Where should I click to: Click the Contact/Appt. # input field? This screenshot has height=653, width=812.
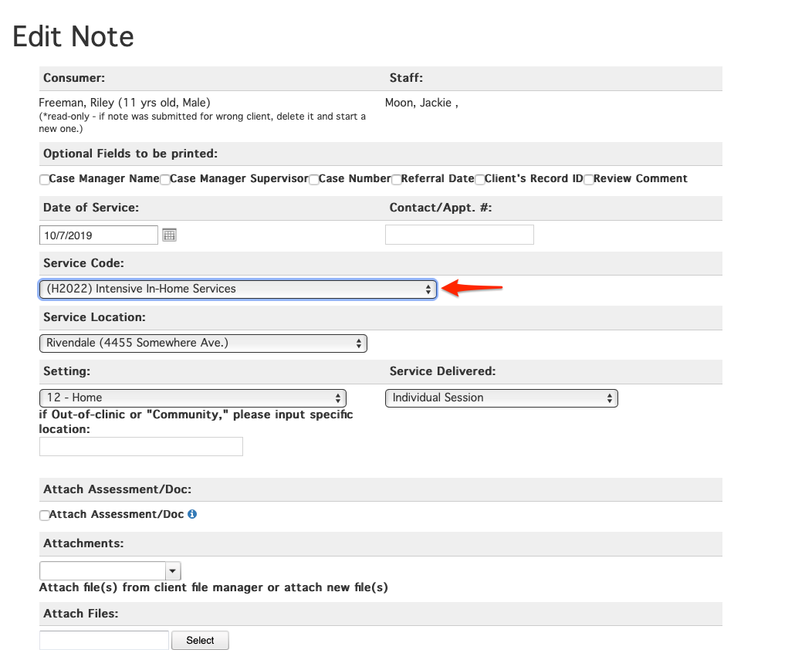tap(459, 234)
